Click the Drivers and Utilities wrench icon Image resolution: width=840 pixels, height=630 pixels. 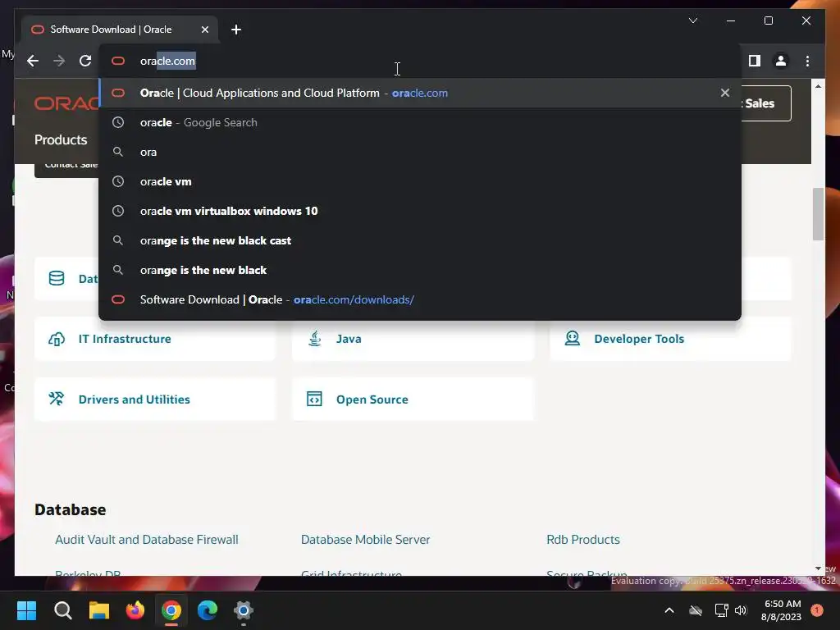pyautogui.click(x=57, y=399)
